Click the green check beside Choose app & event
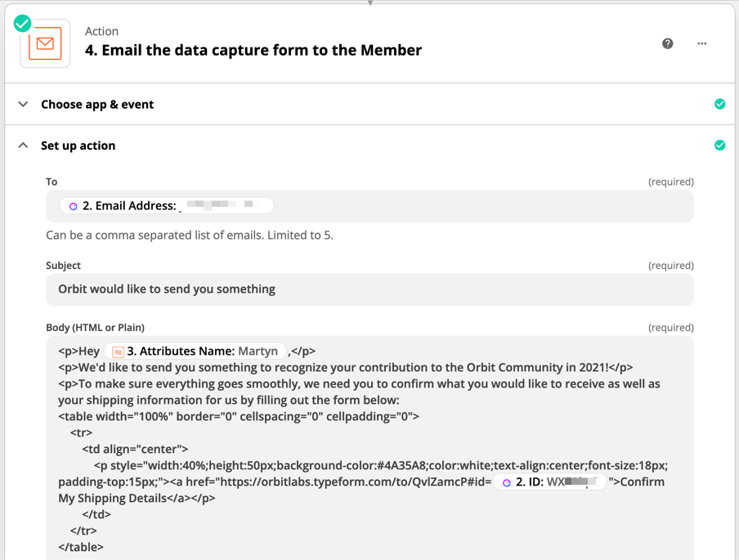This screenshot has height=560, width=739. [719, 104]
